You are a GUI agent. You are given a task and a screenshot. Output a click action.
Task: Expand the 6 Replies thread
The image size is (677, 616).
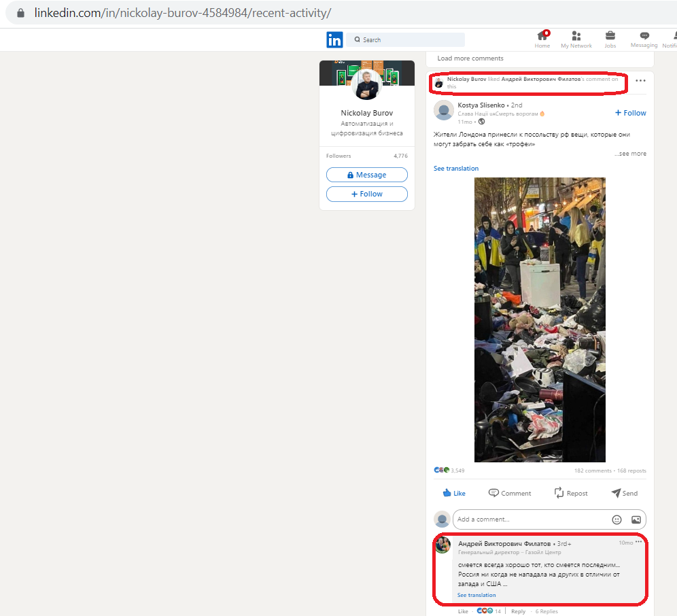pos(546,611)
